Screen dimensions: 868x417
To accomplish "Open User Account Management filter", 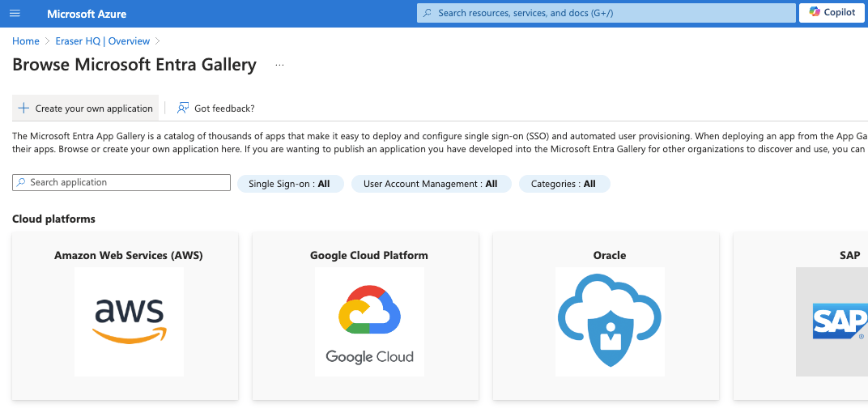I will (x=432, y=184).
